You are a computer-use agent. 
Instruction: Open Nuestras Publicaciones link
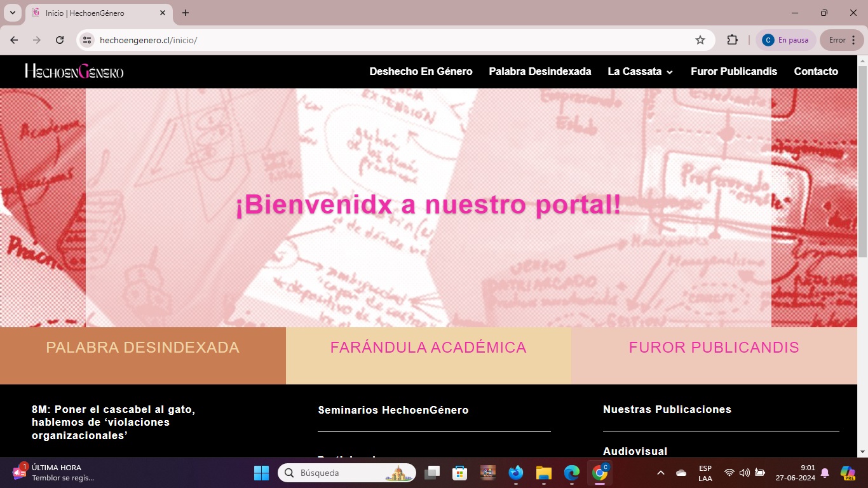(667, 409)
